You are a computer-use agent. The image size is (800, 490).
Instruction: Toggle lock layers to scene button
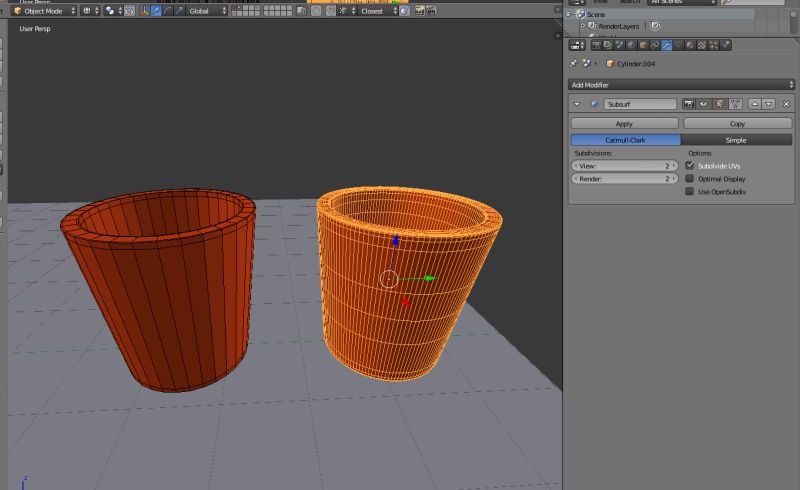pos(302,11)
